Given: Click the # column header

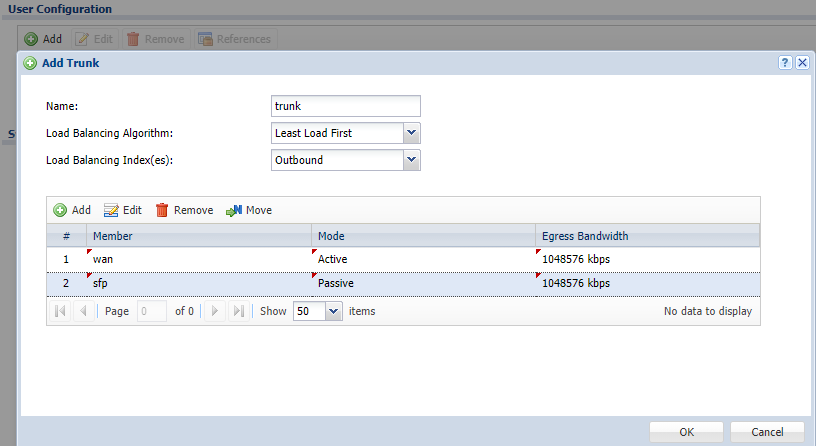Looking at the screenshot, I should coord(67,236).
